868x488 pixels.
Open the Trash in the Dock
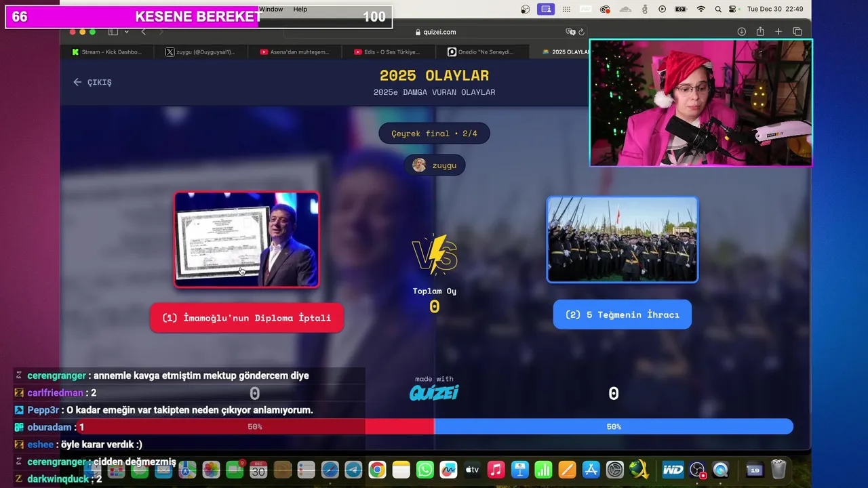point(778,470)
